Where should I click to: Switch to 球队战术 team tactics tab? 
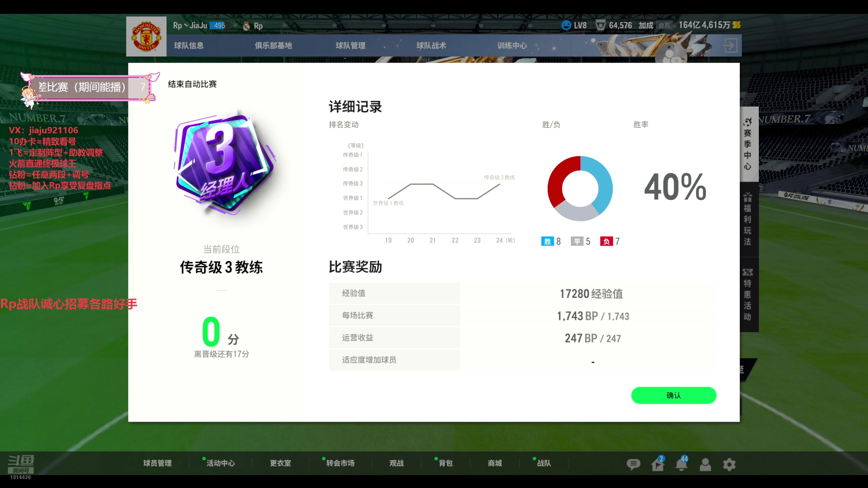pyautogui.click(x=431, y=45)
